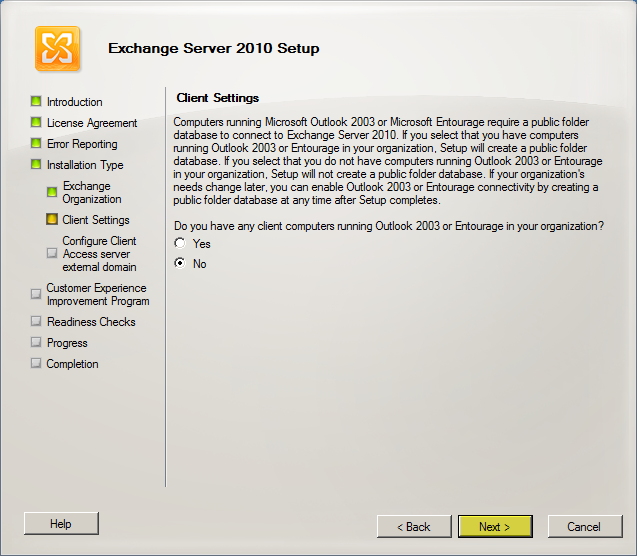Proceed with the Next button

point(495,527)
